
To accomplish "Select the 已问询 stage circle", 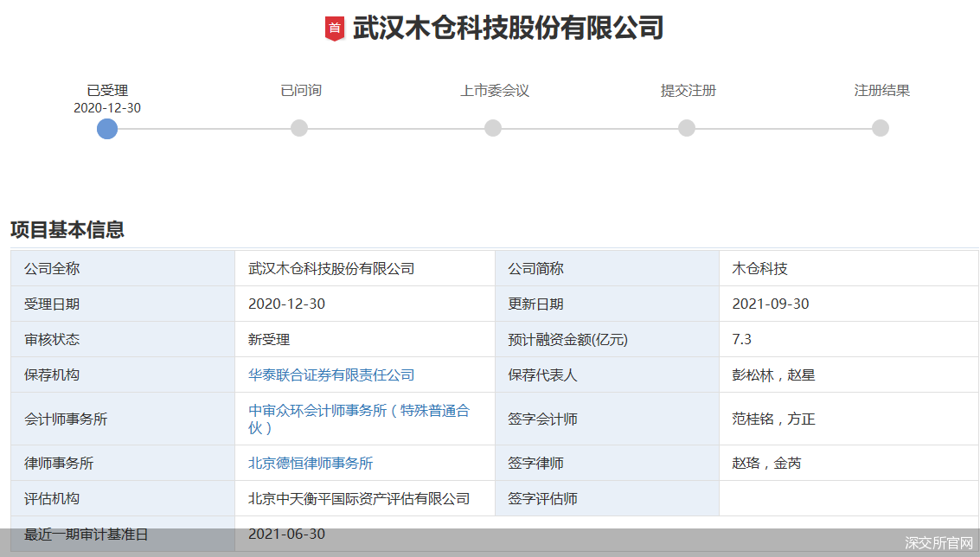I will click(x=299, y=128).
